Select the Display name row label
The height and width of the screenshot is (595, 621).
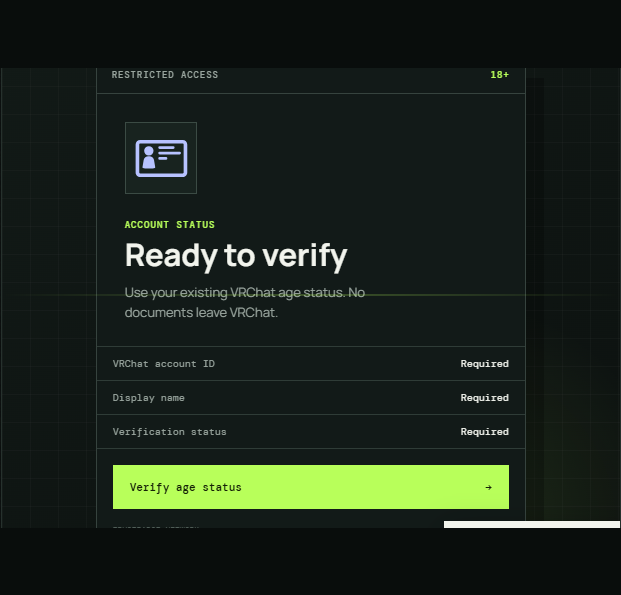point(149,398)
